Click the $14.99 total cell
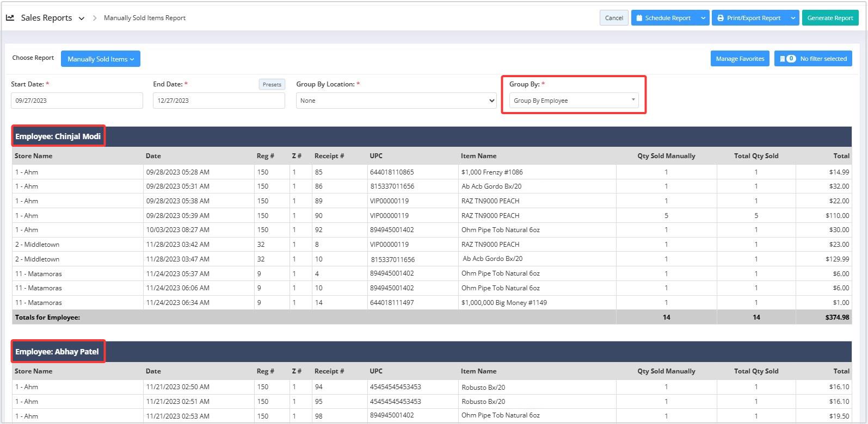 click(839, 172)
